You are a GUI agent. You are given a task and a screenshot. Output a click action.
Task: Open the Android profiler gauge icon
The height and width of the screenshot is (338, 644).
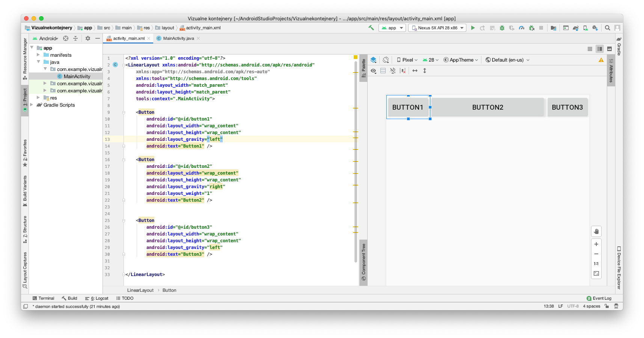click(x=522, y=28)
